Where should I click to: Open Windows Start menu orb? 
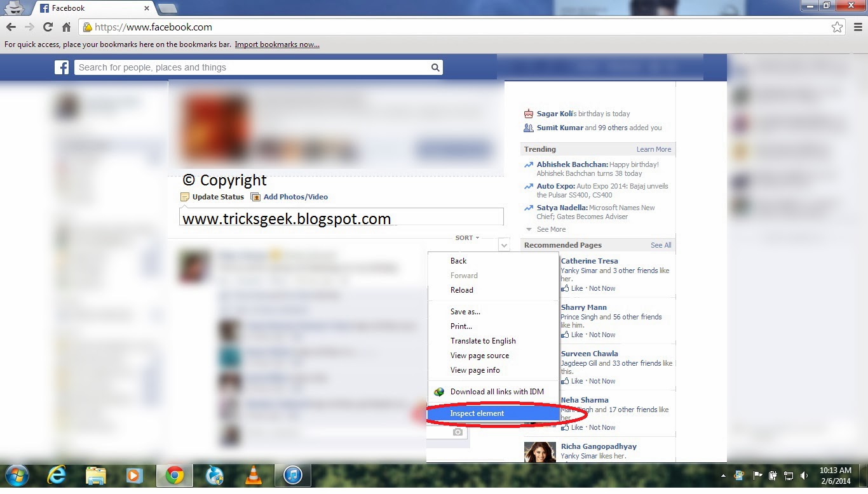[17, 475]
